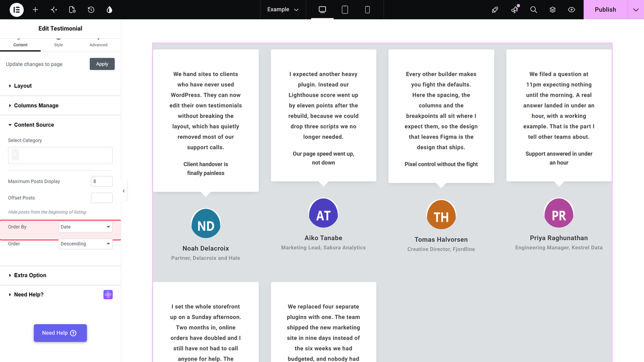
Task: Click 'Client handover is finally painless' title
Action: [206, 168]
